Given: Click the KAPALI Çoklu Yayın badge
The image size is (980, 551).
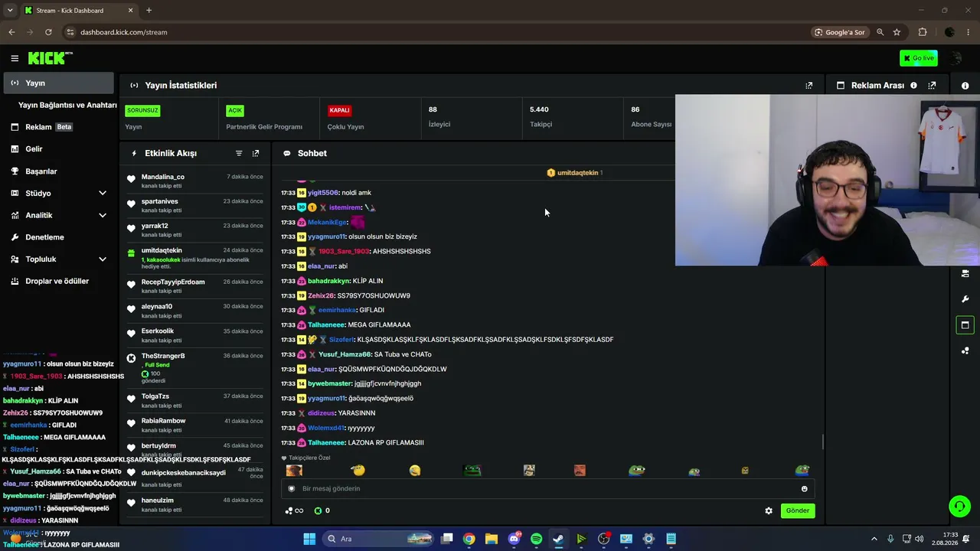Looking at the screenshot, I should pos(339,110).
